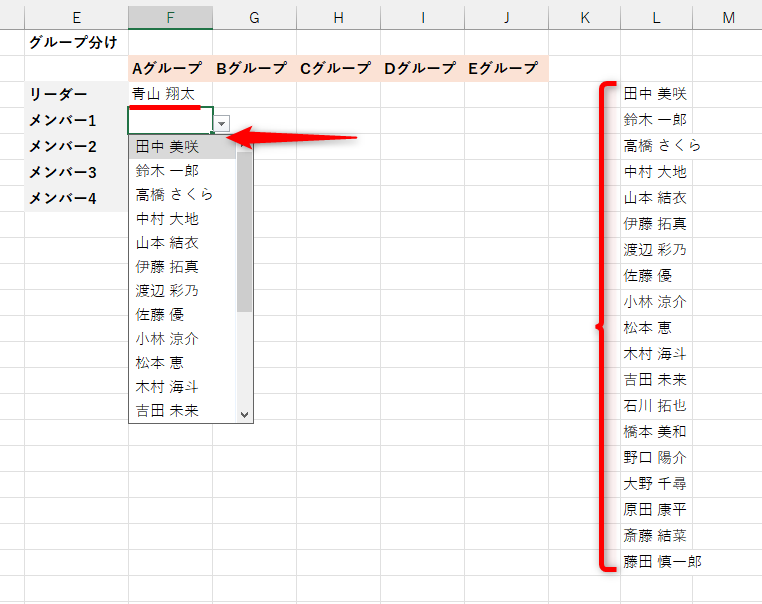
Task: Click the Aグループ header cell
Action: point(170,68)
